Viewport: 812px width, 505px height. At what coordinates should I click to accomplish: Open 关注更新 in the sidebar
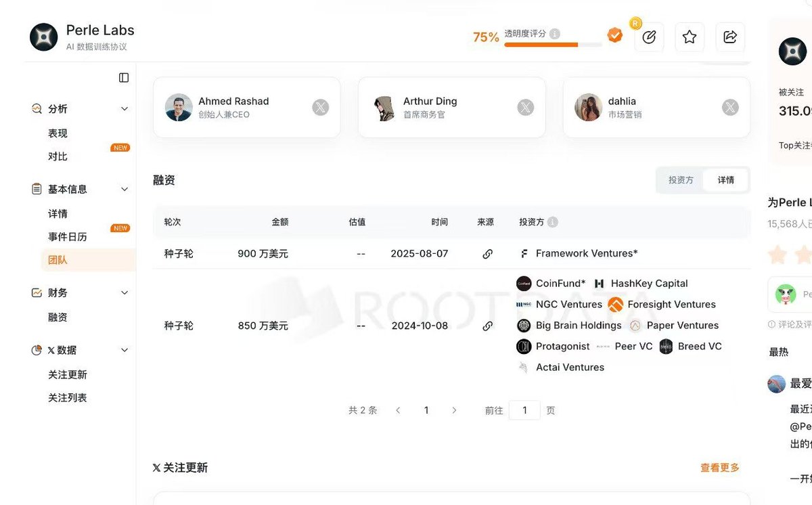(67, 375)
